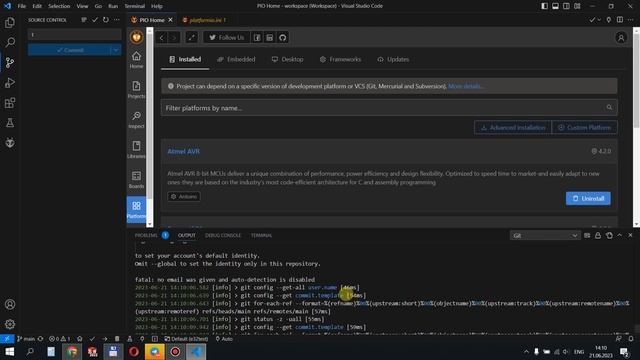Click Advanced Installation button
Viewport: 640px width, 360px height.
coord(513,128)
